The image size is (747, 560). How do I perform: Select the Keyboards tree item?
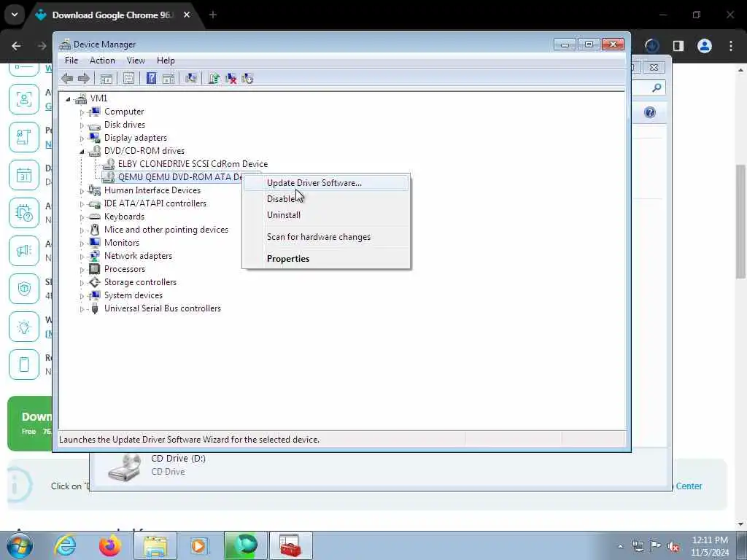coord(124,216)
